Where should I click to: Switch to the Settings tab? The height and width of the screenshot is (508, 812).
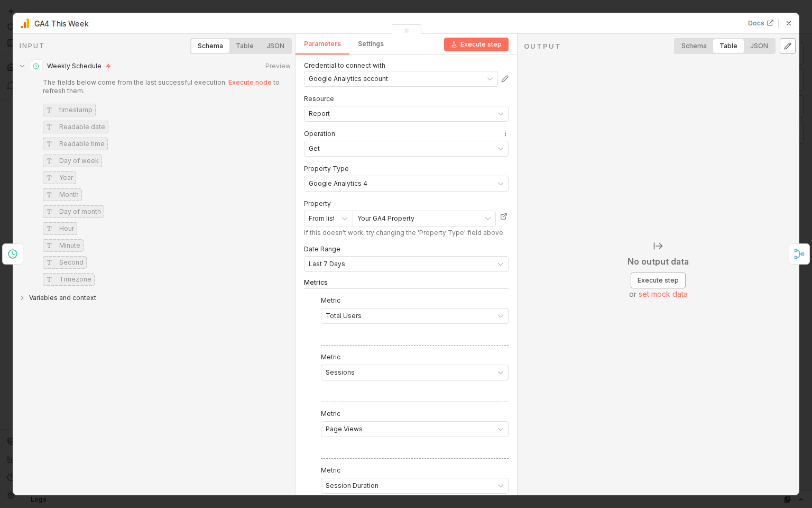click(370, 44)
